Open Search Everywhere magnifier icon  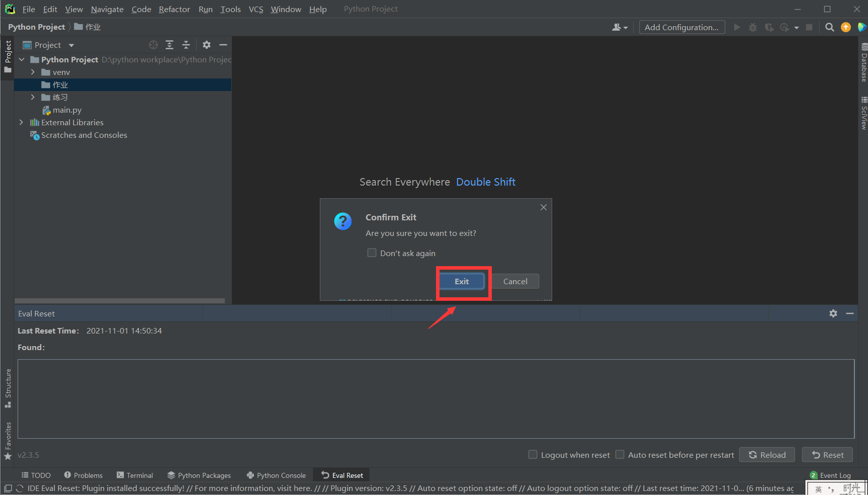tap(830, 27)
